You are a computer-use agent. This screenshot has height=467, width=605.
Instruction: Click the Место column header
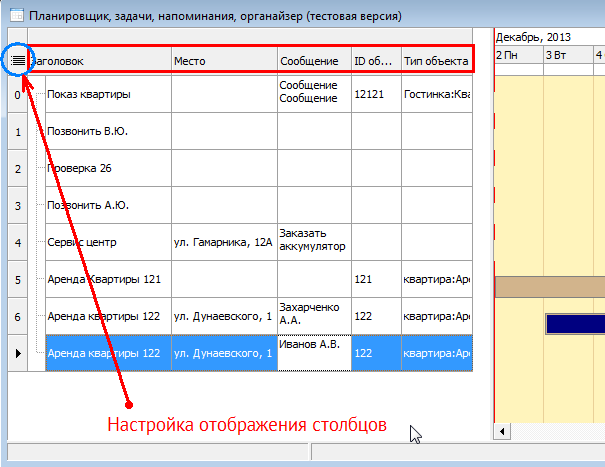pyautogui.click(x=223, y=61)
